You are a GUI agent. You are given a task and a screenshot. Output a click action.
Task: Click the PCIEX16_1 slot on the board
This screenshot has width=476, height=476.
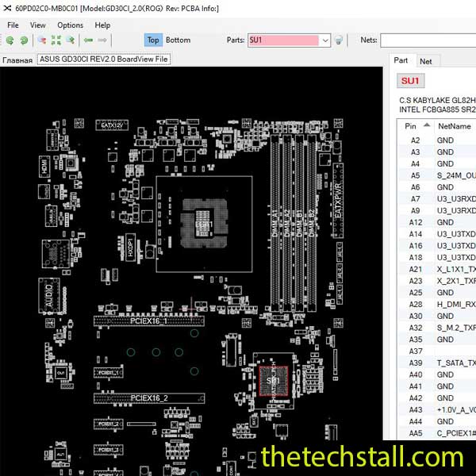tap(149, 321)
